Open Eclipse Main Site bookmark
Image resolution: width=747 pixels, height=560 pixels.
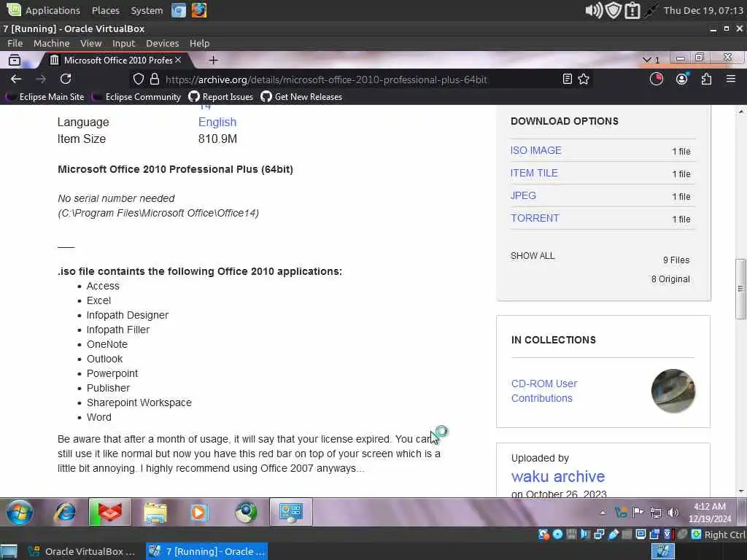pos(45,97)
